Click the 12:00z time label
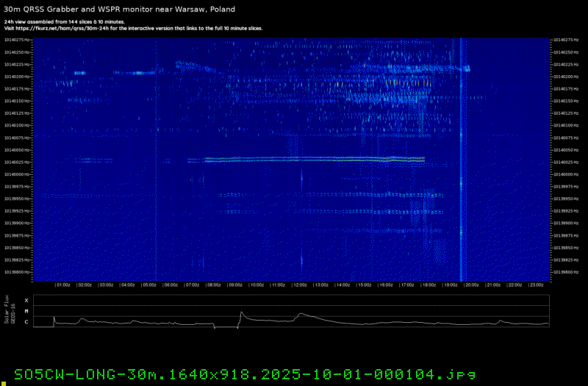Screen dimensions: 588x386 click(300, 285)
